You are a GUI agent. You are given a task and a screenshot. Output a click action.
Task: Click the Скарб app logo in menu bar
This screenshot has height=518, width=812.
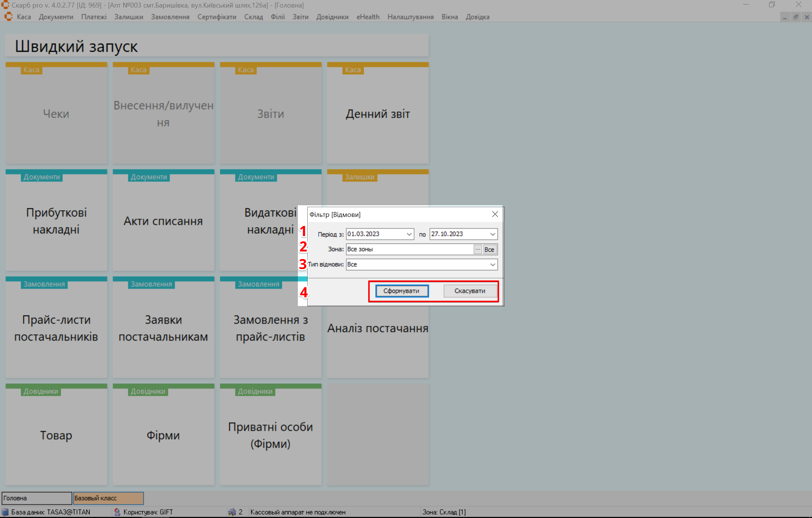point(8,17)
